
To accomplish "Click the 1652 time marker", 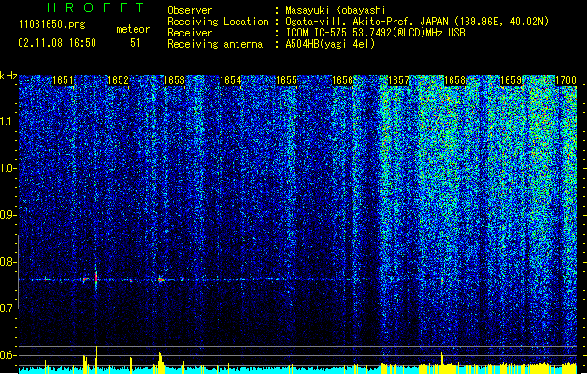I will (x=118, y=80).
